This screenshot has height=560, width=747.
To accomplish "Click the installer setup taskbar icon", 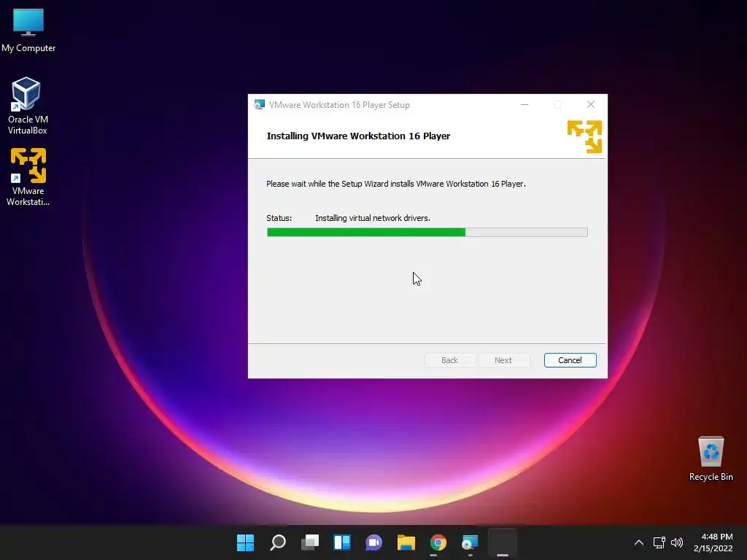I will [x=470, y=542].
